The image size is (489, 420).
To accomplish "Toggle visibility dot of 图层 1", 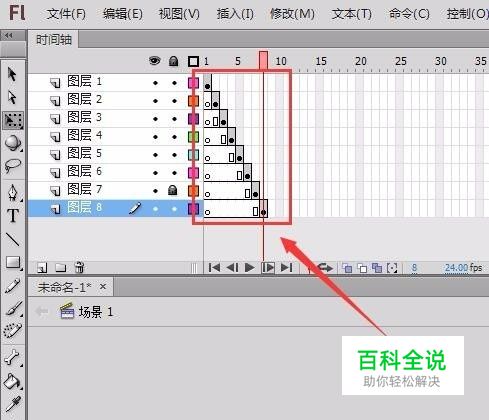I will click(x=155, y=83).
